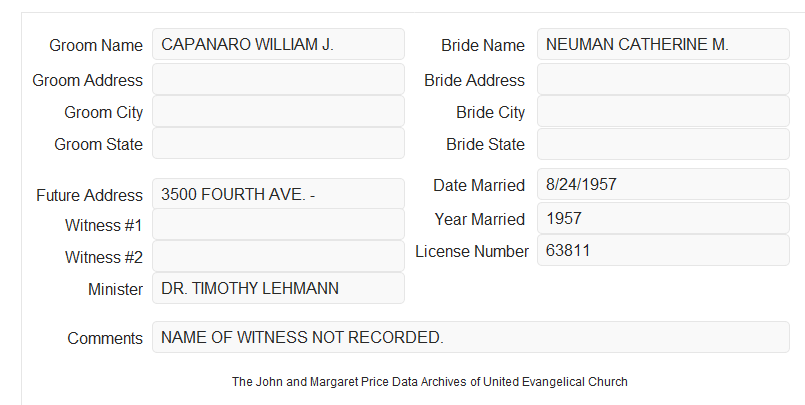
Task: Focus the empty Groom Address field
Action: pos(278,79)
